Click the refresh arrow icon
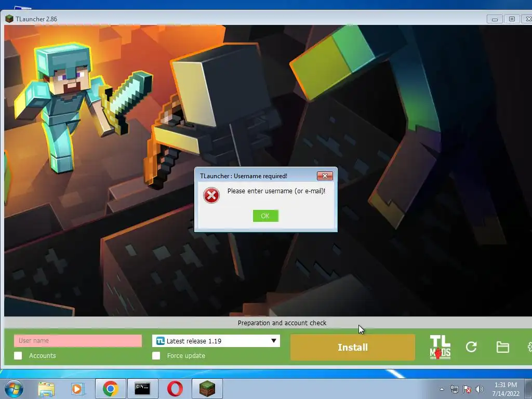532x399 pixels. point(471,347)
